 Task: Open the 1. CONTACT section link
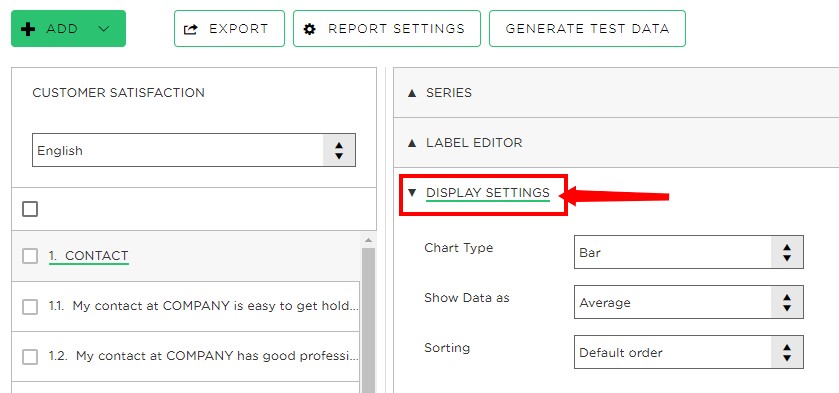pos(88,256)
